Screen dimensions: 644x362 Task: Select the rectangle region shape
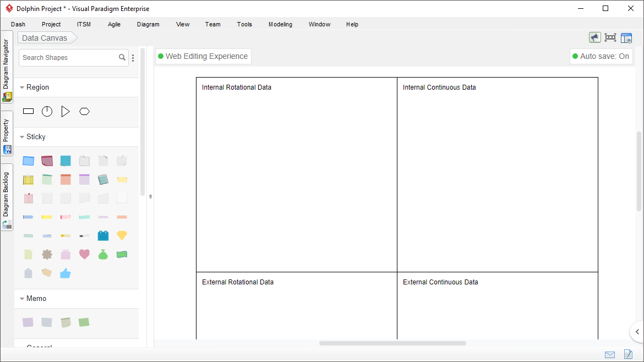point(28,111)
